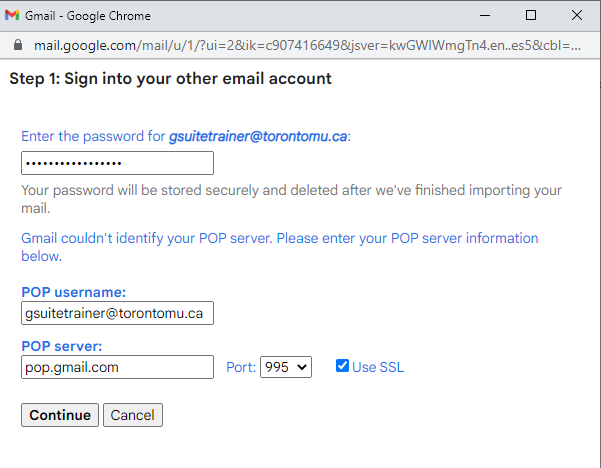Click the 'Step 1: Sign into' heading
Viewport: 601px width, 468px height.
click(x=170, y=78)
